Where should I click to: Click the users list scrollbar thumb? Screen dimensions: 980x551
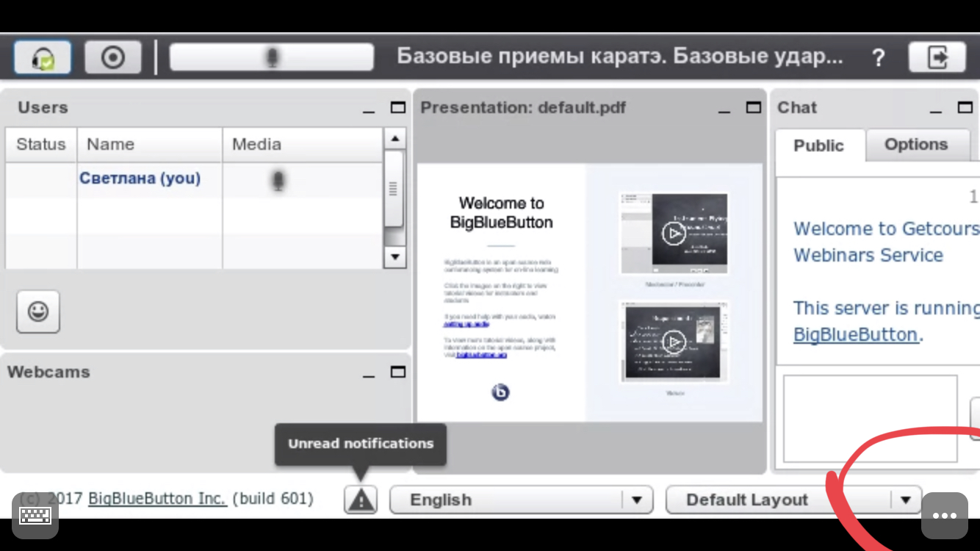click(x=394, y=189)
